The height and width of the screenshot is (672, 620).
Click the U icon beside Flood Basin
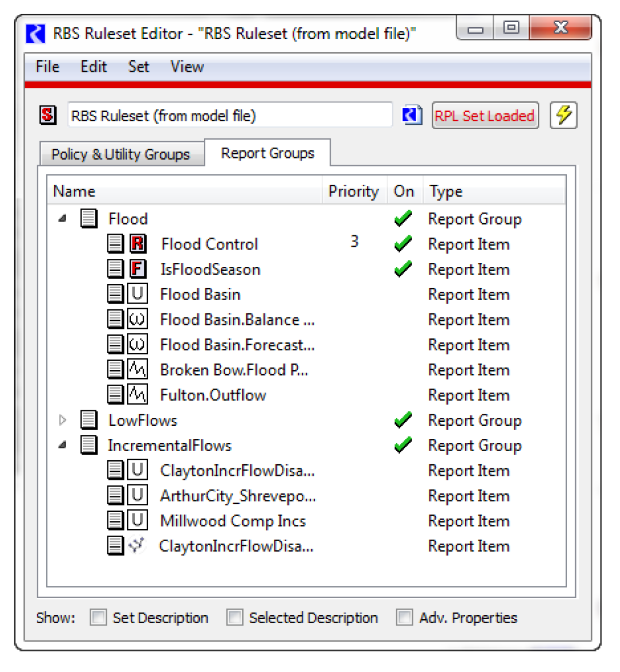pos(137,294)
